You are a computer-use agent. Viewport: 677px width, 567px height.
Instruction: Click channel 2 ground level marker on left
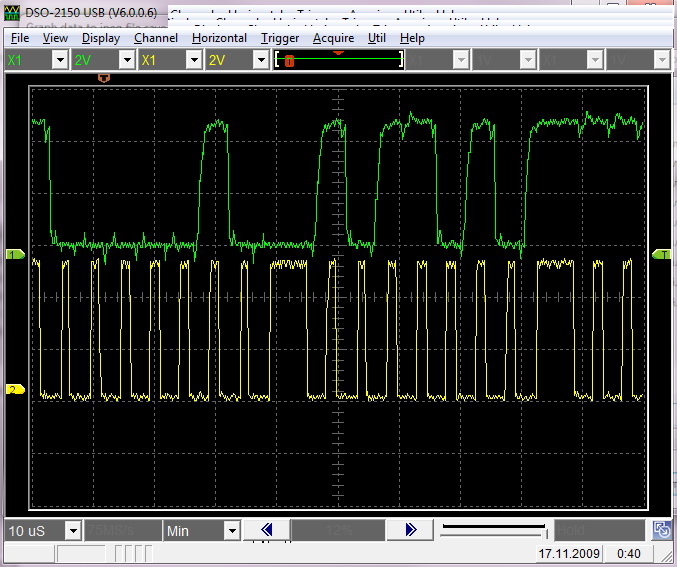click(15, 389)
